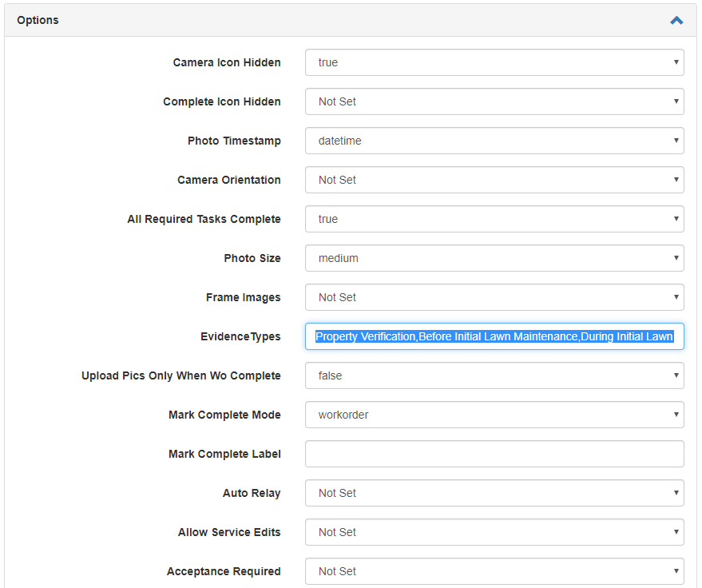Image resolution: width=702 pixels, height=588 pixels.
Task: Click the EvidenceTypes label
Action: point(243,336)
